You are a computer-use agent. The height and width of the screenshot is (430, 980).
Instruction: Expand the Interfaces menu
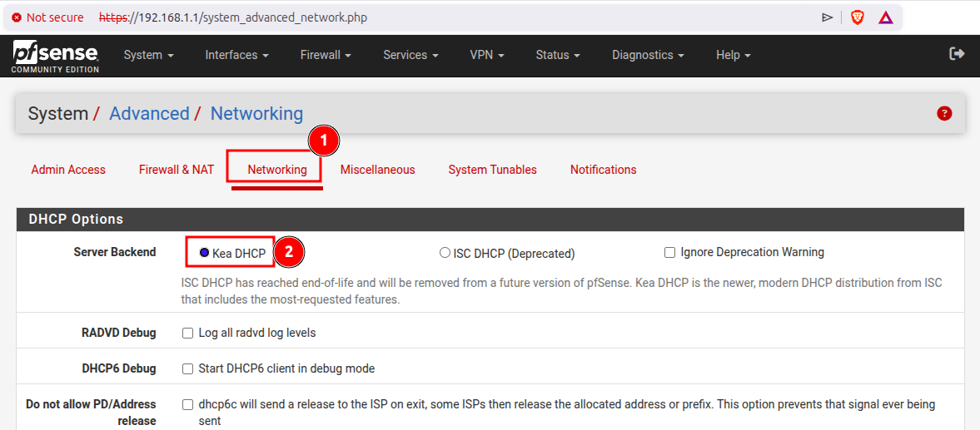click(236, 55)
